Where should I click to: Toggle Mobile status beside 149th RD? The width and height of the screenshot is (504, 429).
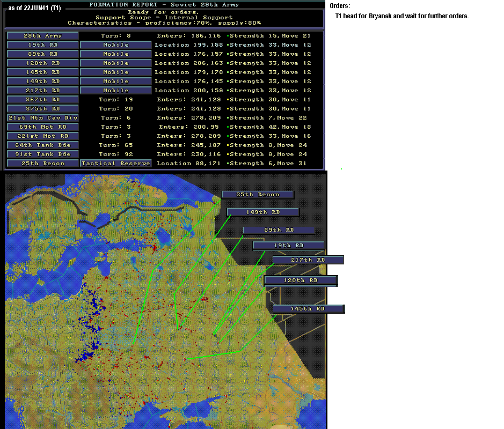[x=116, y=81]
